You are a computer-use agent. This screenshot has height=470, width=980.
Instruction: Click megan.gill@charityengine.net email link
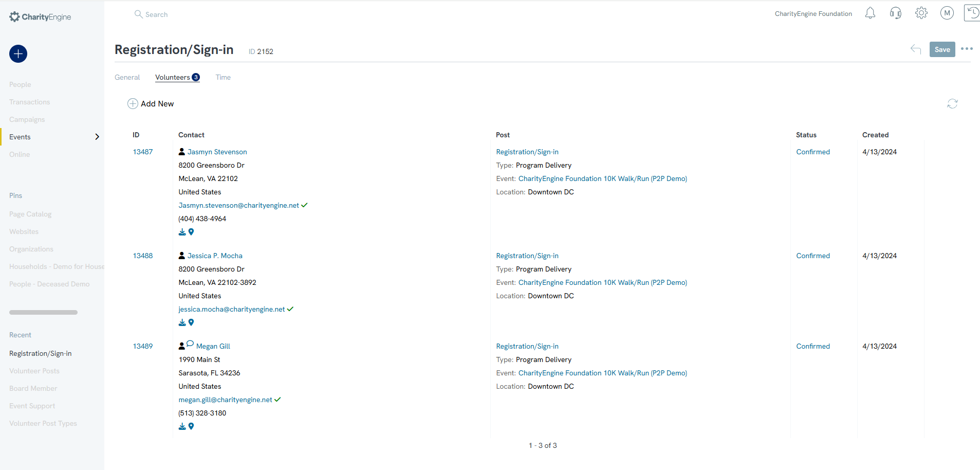tap(226, 400)
